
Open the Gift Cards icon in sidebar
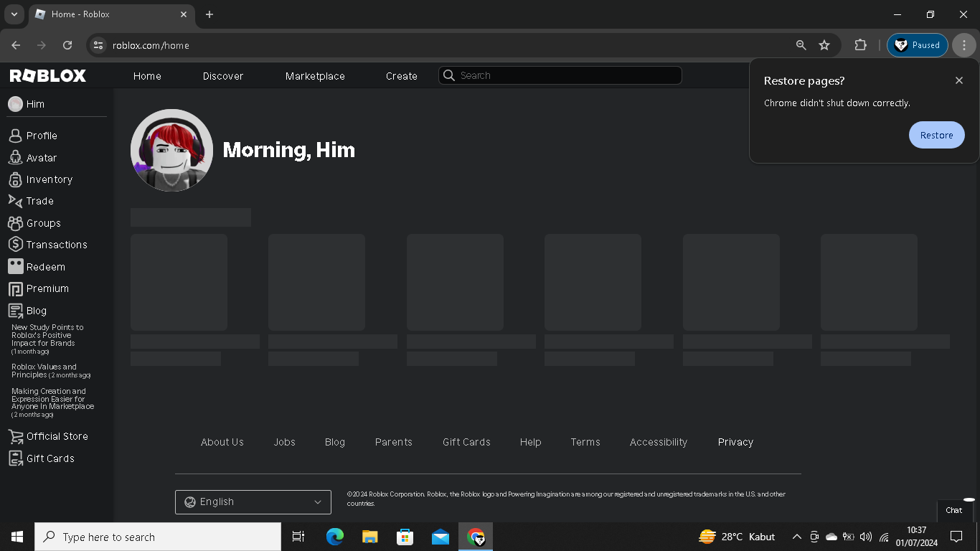(15, 458)
